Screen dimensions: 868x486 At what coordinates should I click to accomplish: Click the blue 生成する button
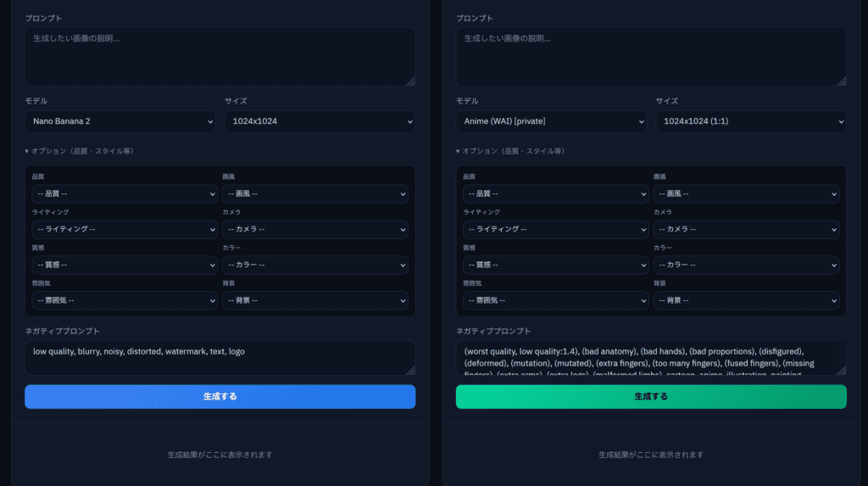point(220,397)
